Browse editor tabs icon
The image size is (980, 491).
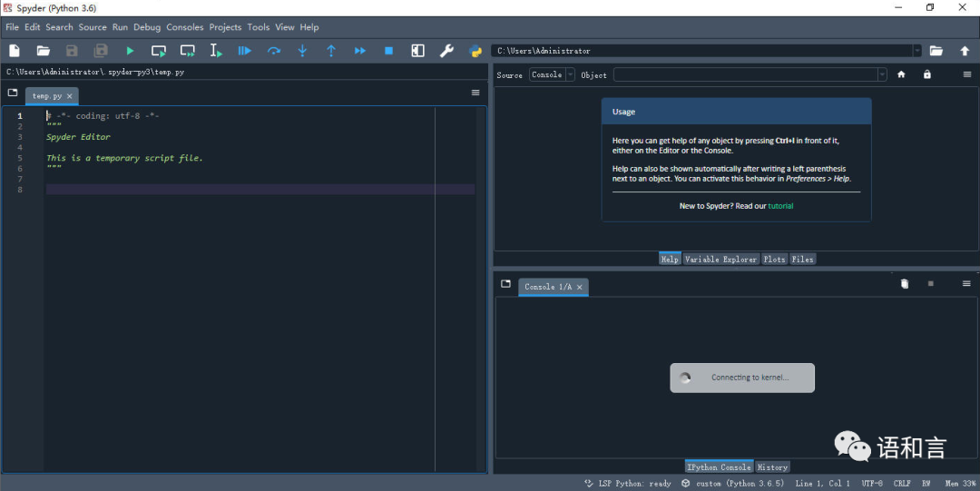click(x=13, y=93)
